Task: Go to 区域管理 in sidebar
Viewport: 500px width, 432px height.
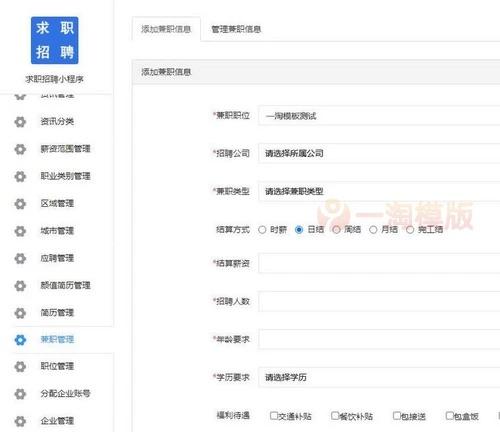Action: pyautogui.click(x=57, y=203)
